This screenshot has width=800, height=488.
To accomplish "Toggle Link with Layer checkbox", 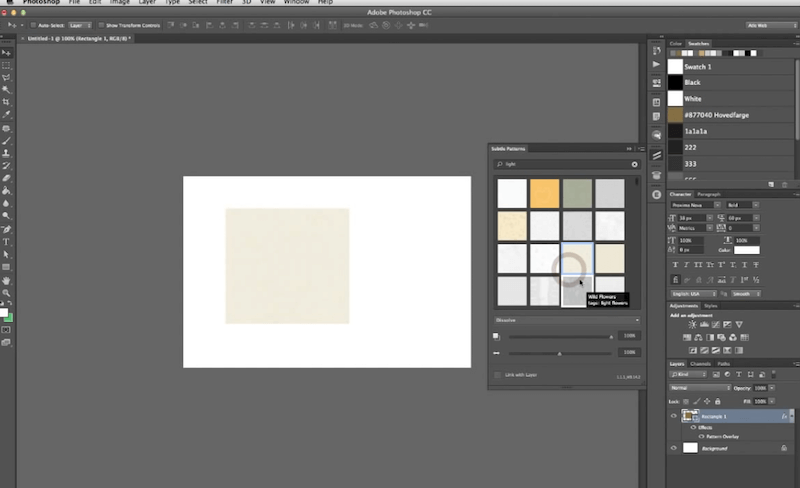I will [x=498, y=375].
